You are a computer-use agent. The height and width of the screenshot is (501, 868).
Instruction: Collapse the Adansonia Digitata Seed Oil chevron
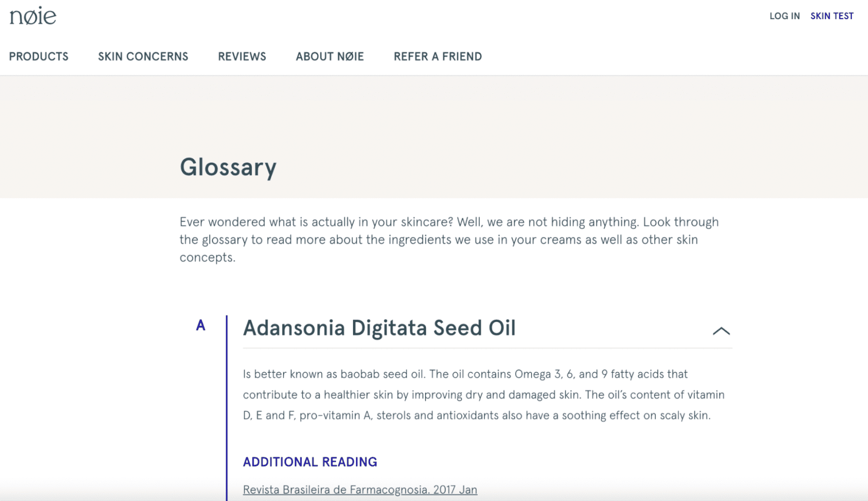pyautogui.click(x=721, y=331)
